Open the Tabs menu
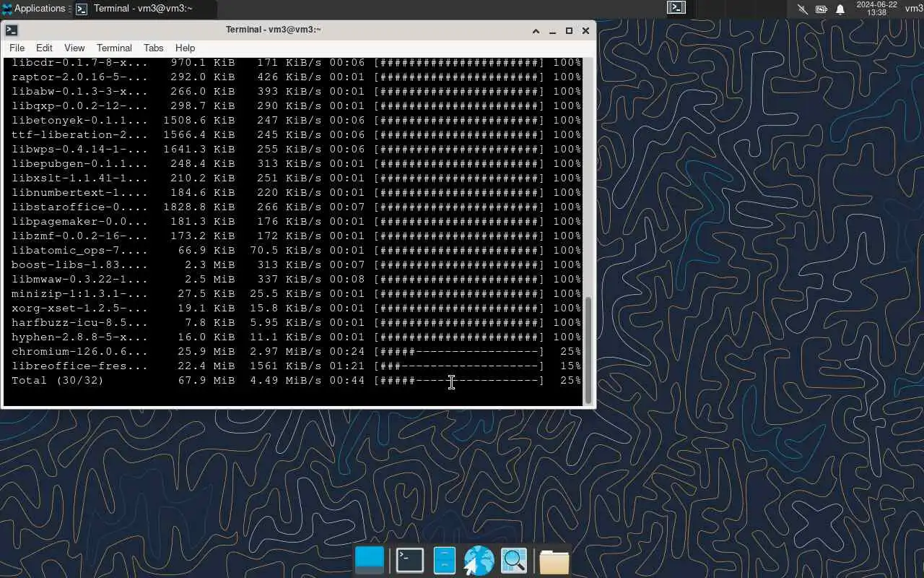924x578 pixels. pyautogui.click(x=153, y=48)
